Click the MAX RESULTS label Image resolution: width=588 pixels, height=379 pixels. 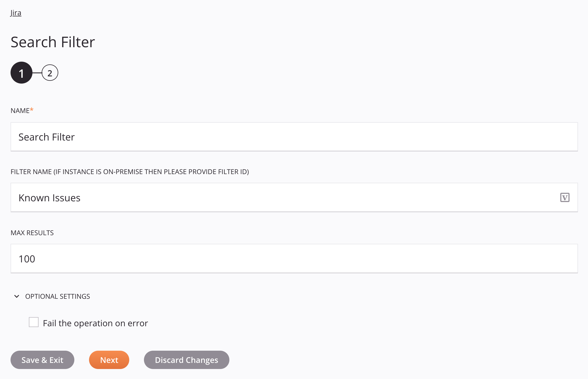coord(32,233)
